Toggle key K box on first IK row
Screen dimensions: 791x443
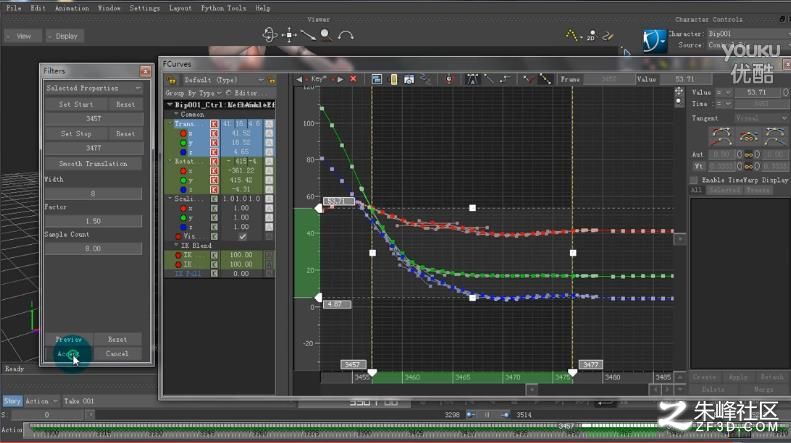coord(214,255)
